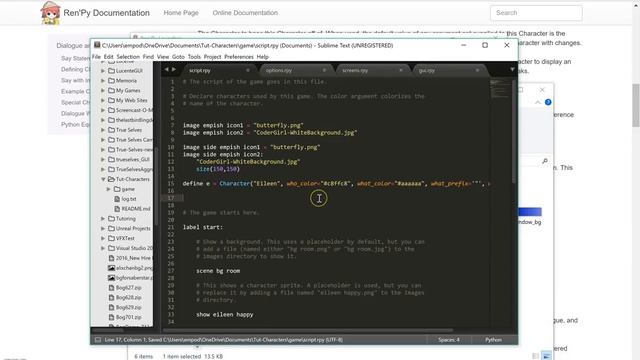Expand the trueselves_GUI folder

point(103,160)
